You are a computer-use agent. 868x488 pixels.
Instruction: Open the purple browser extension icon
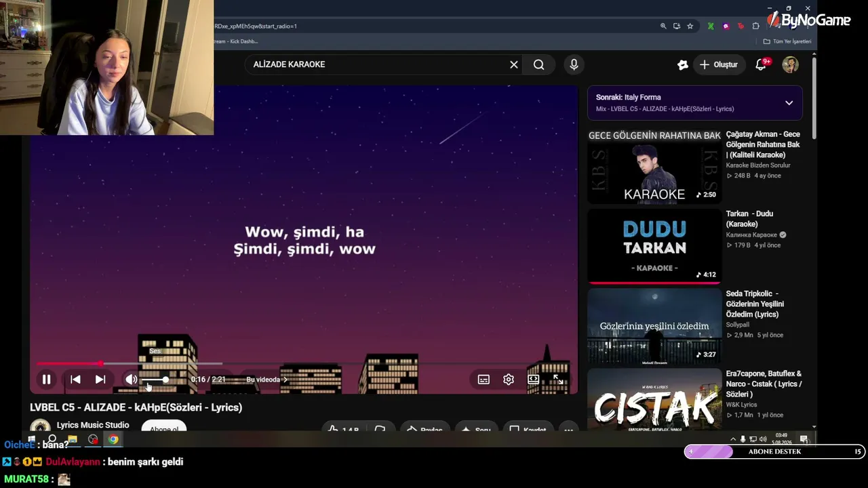pos(726,26)
